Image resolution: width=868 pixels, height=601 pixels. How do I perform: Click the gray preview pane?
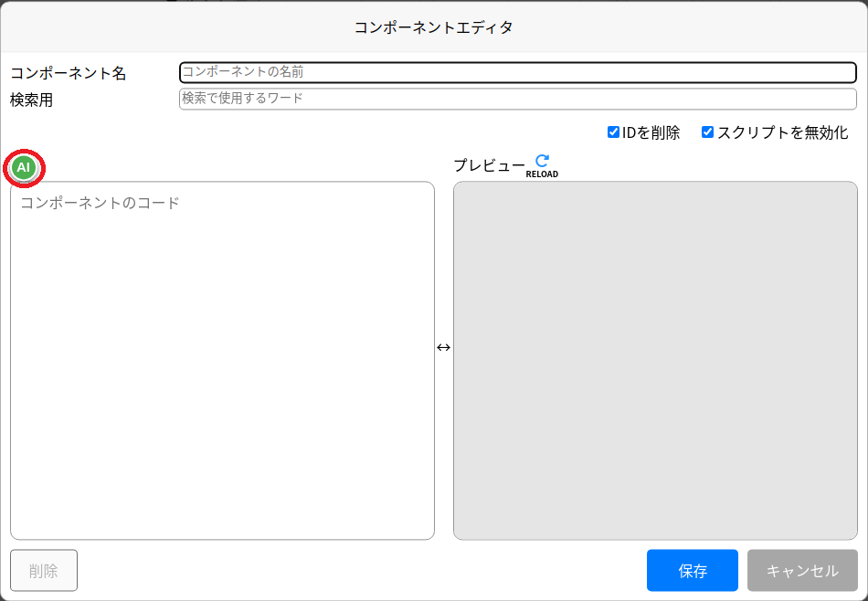tap(653, 356)
